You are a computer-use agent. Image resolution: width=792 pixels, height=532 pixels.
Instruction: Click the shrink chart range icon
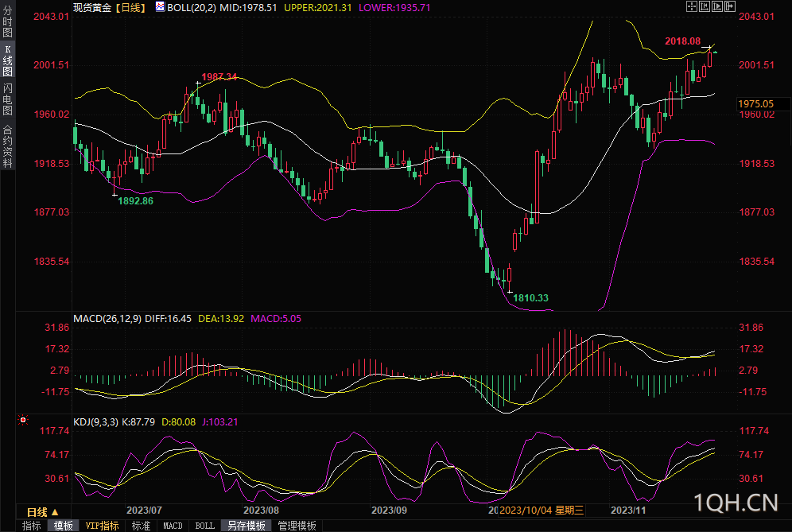(x=704, y=6)
